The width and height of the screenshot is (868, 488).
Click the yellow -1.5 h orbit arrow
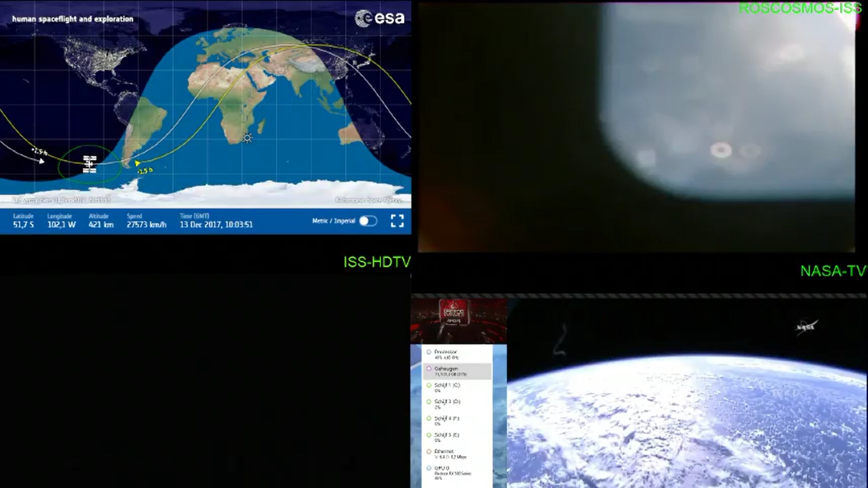[x=137, y=164]
